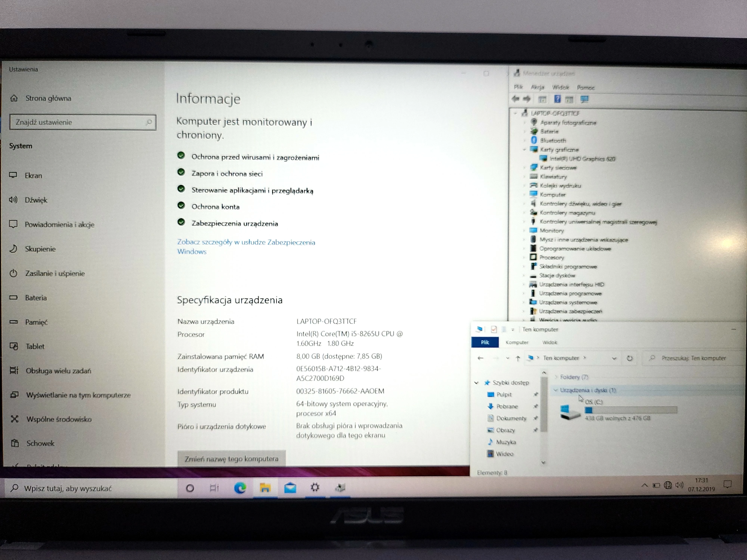Open Zobacz szczegóły w usłudze Zabezpieczenia Windows link
Image resolution: width=747 pixels, height=560 pixels.
click(x=246, y=247)
